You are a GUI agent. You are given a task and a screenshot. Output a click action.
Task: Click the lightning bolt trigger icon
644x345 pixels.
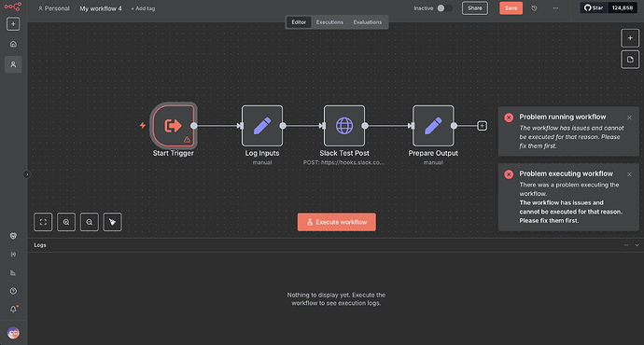(143, 125)
